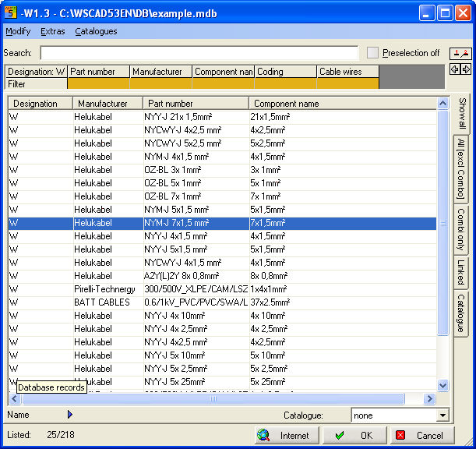This screenshot has width=476, height=449.
Task: Click the vertical scrollbar up arrow
Action: [x=443, y=104]
